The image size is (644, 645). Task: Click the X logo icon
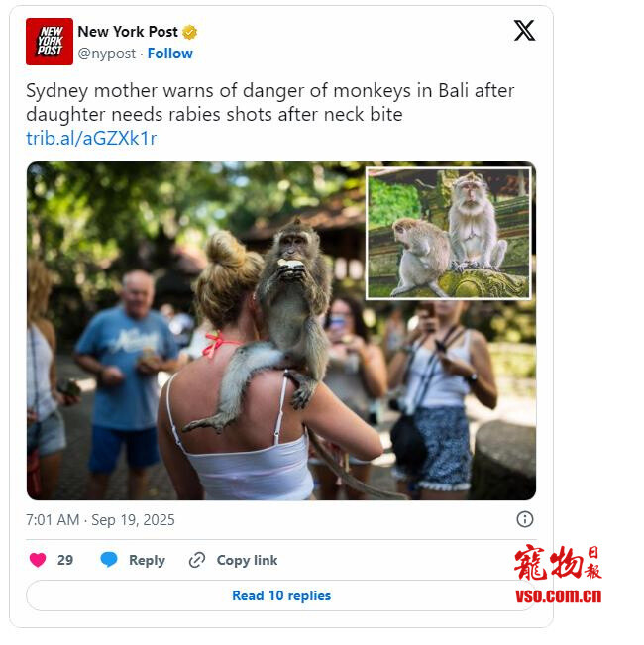pyautogui.click(x=524, y=31)
